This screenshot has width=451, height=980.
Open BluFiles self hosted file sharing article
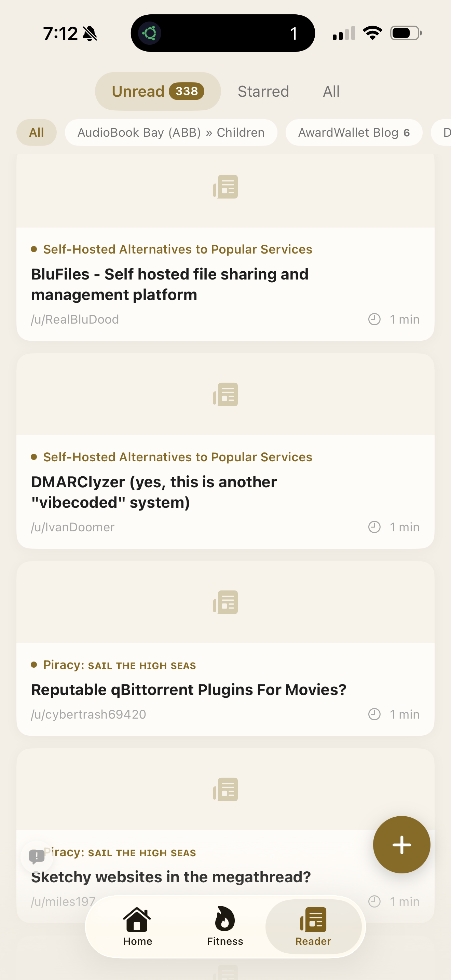coord(169,284)
